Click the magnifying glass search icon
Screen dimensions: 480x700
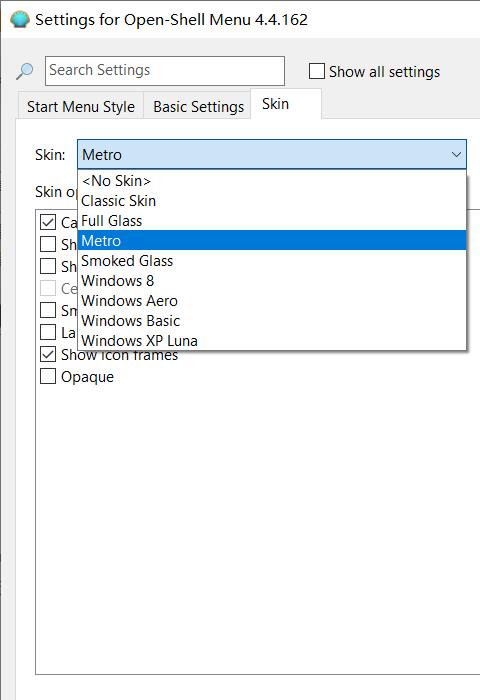click(25, 71)
